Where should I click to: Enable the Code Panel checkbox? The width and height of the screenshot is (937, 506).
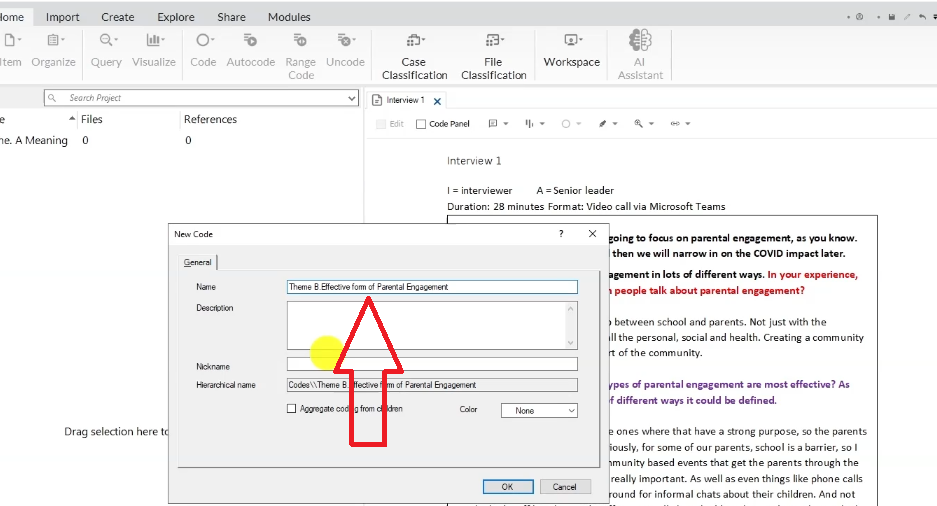421,124
